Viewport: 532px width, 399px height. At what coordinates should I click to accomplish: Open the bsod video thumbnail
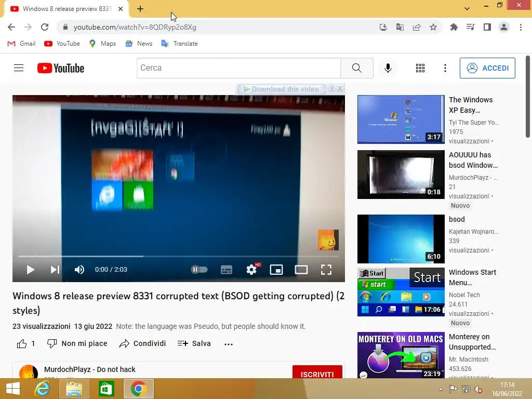click(x=401, y=239)
